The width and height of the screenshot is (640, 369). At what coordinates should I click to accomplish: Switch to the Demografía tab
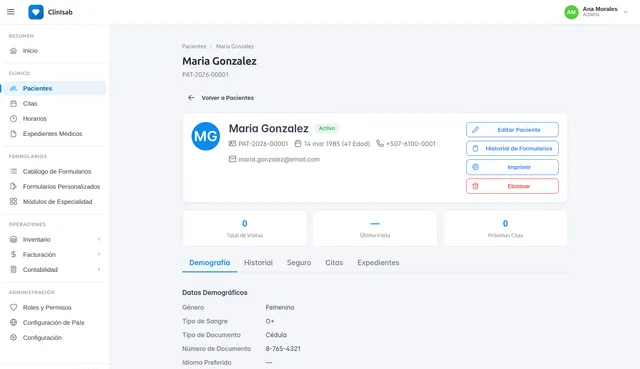pos(209,263)
